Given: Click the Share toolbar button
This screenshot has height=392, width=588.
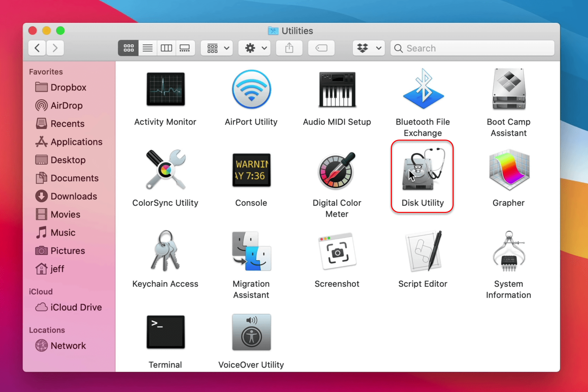Looking at the screenshot, I should click(289, 48).
